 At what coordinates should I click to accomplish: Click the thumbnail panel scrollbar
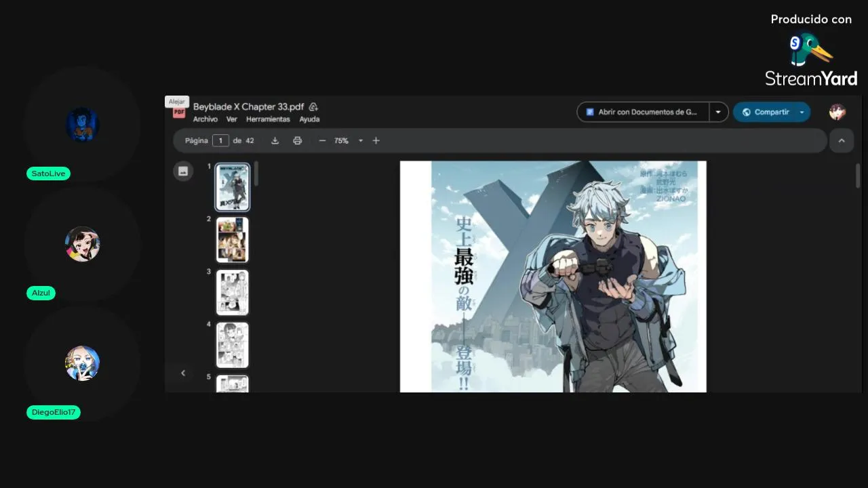click(256, 174)
